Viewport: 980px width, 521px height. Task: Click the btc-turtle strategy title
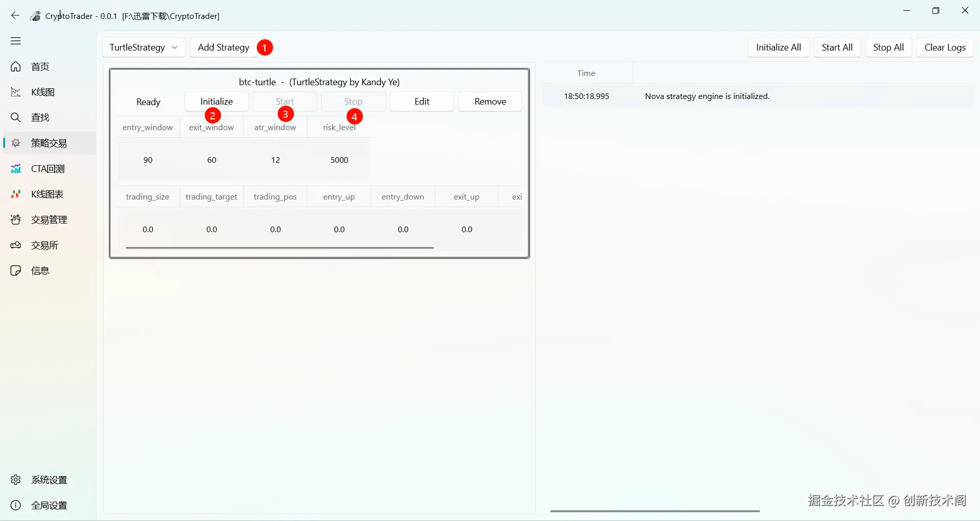click(x=319, y=82)
